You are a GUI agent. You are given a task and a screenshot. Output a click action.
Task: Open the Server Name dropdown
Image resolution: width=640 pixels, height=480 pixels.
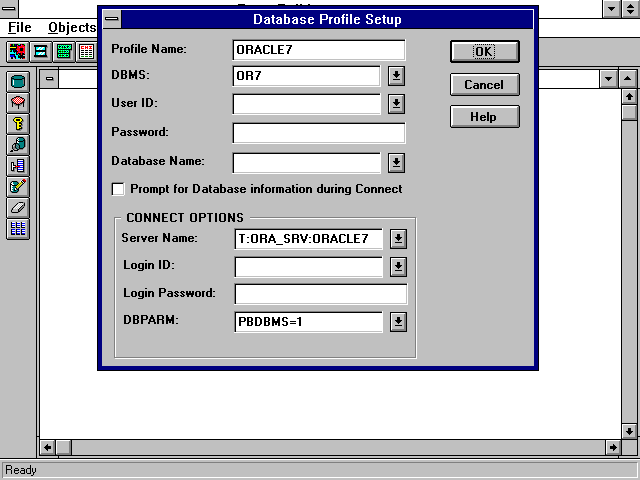pos(397,238)
